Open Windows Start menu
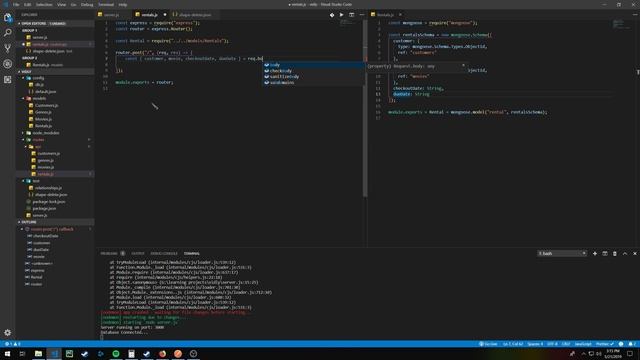The image size is (640, 360). click(7, 354)
